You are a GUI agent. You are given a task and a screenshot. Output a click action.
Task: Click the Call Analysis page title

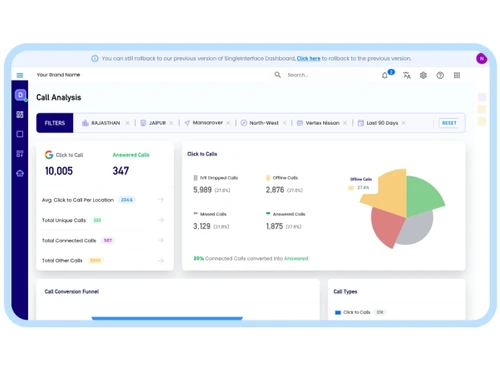(x=59, y=97)
